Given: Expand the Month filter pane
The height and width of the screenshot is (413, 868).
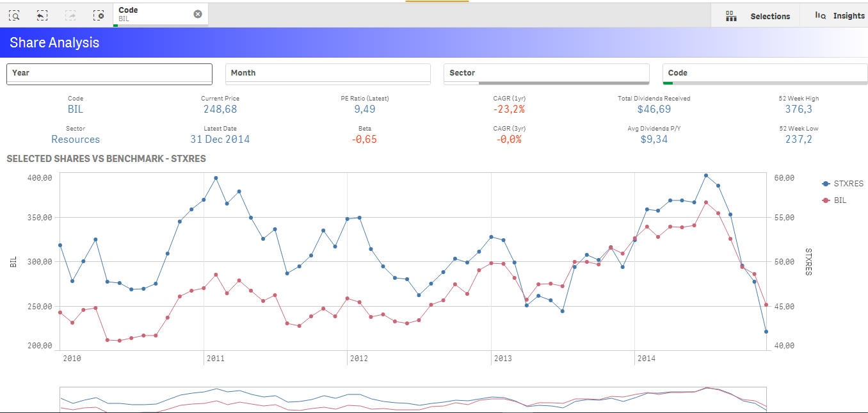Looking at the screenshot, I should tap(328, 73).
